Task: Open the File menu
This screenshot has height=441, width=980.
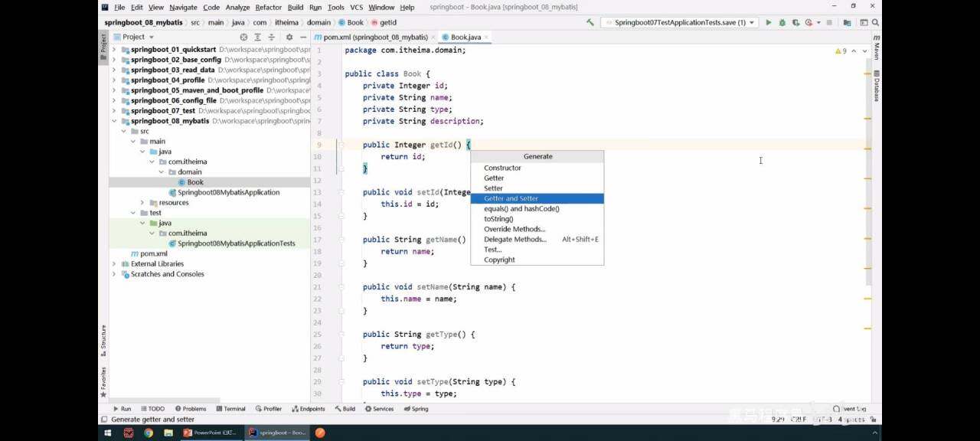Action: click(x=119, y=7)
